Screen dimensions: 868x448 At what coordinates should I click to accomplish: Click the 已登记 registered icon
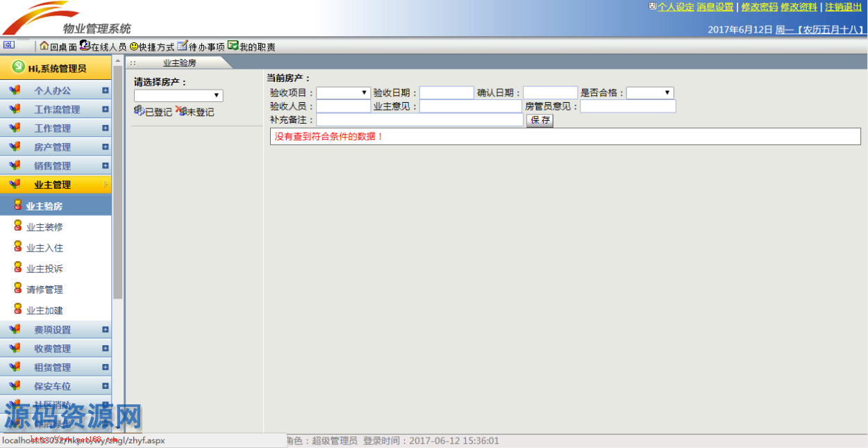point(139,111)
